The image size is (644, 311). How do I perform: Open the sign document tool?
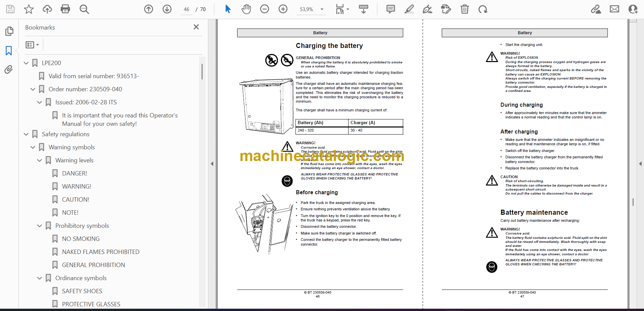428,9
